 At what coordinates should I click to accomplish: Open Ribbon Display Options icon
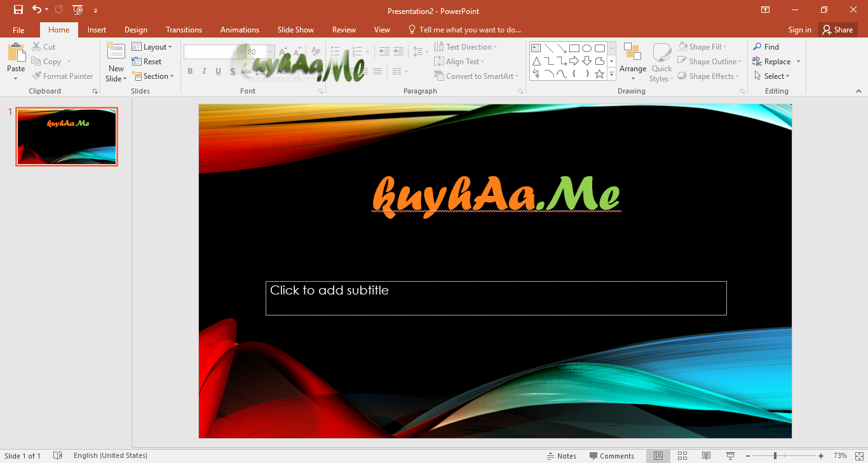(x=766, y=10)
